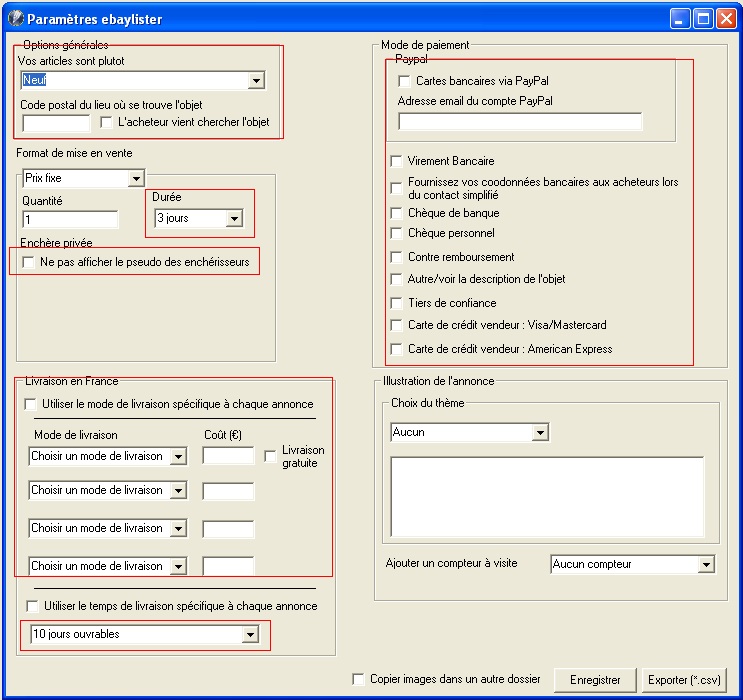Click the fourth shipping cost field
The image size is (743, 700).
coord(228,566)
